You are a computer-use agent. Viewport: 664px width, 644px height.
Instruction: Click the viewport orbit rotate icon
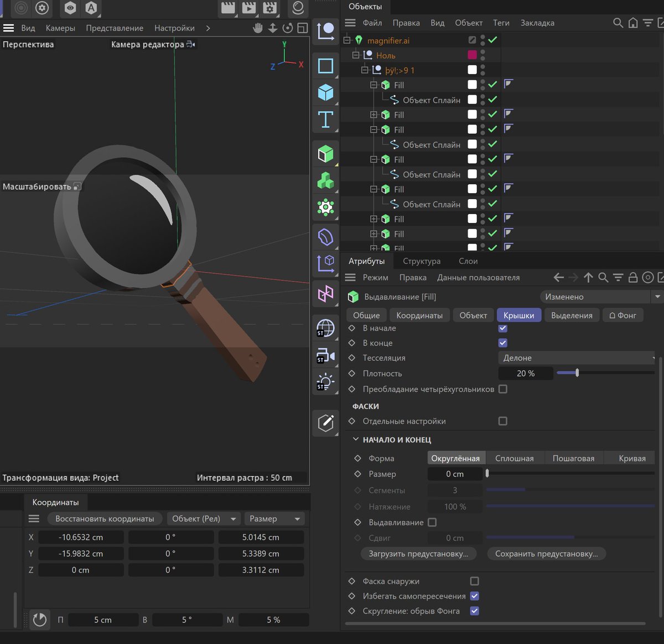pyautogui.click(x=288, y=28)
